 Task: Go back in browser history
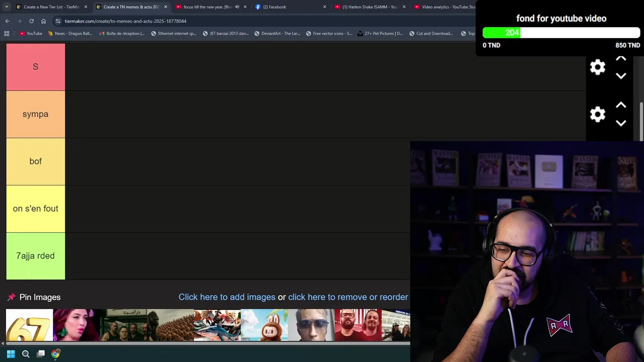coord(7,21)
